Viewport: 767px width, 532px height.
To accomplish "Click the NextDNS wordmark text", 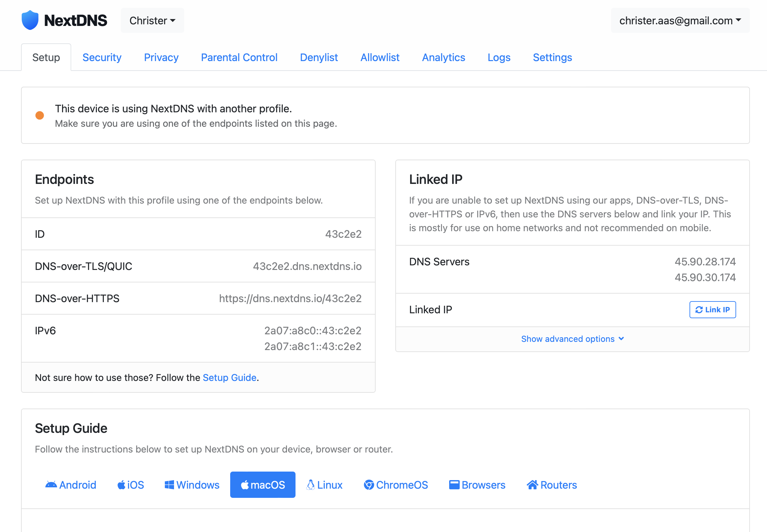I will coord(76,21).
